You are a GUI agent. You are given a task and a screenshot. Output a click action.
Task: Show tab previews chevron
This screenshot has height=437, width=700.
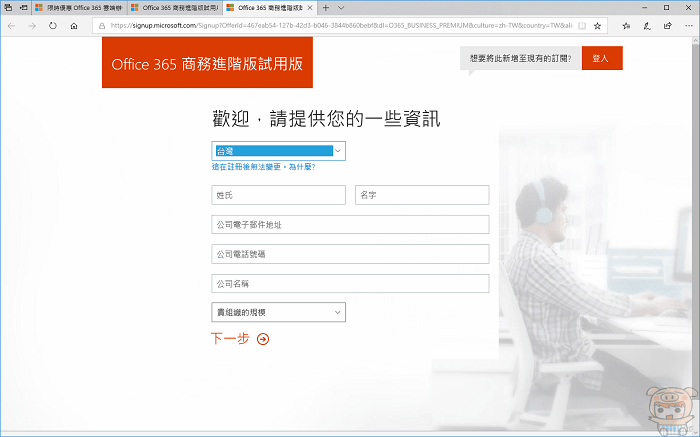pos(341,8)
